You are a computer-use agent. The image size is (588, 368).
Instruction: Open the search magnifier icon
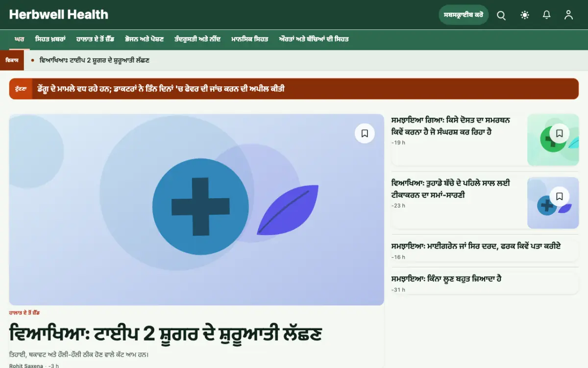[501, 15]
